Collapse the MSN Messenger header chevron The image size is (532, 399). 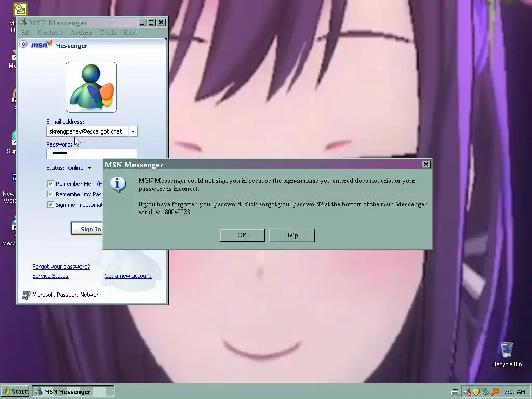(23, 44)
